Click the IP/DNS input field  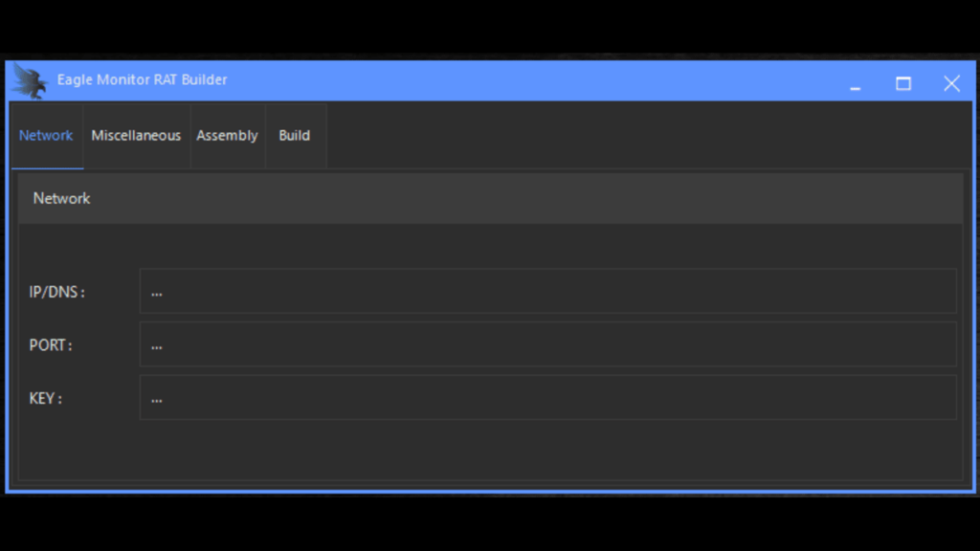[x=547, y=291]
